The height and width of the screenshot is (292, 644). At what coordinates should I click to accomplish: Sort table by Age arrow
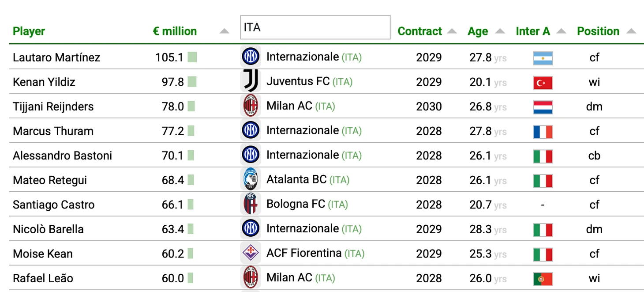tap(500, 31)
